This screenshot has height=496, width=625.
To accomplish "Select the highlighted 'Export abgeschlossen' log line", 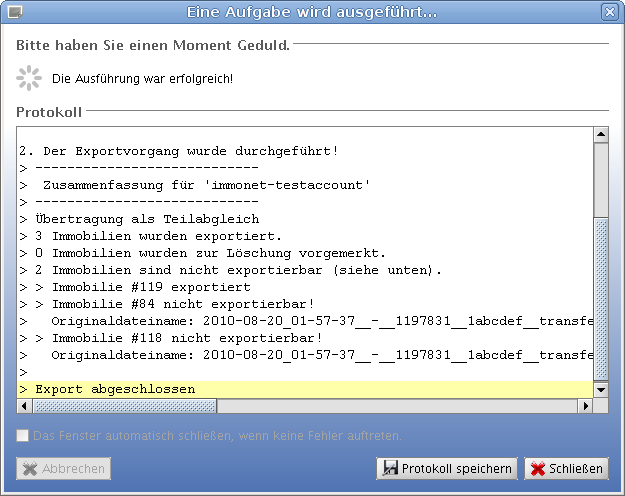I will point(115,389).
